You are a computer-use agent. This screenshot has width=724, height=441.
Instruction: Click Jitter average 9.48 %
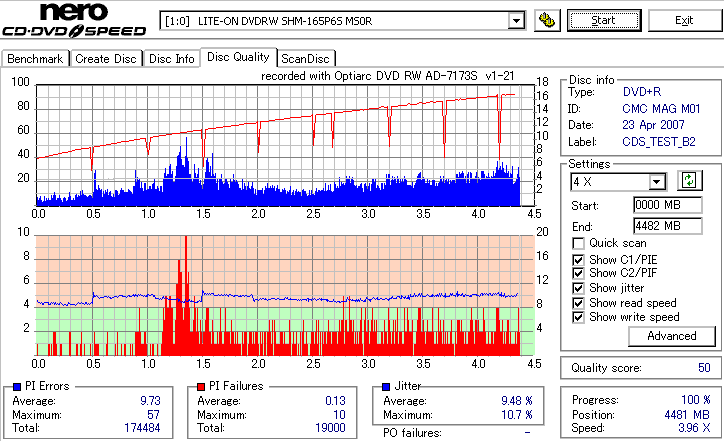(x=517, y=401)
